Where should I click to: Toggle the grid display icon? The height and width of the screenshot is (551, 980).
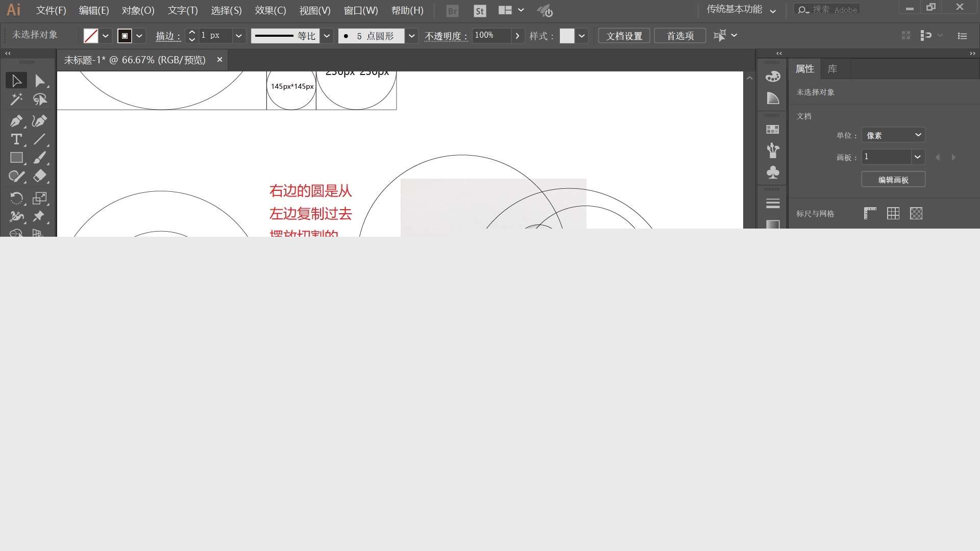point(893,213)
